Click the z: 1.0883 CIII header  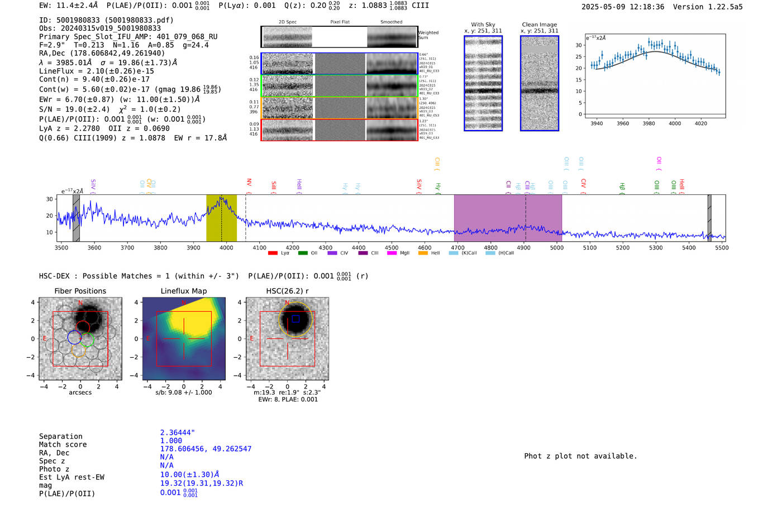[389, 6]
